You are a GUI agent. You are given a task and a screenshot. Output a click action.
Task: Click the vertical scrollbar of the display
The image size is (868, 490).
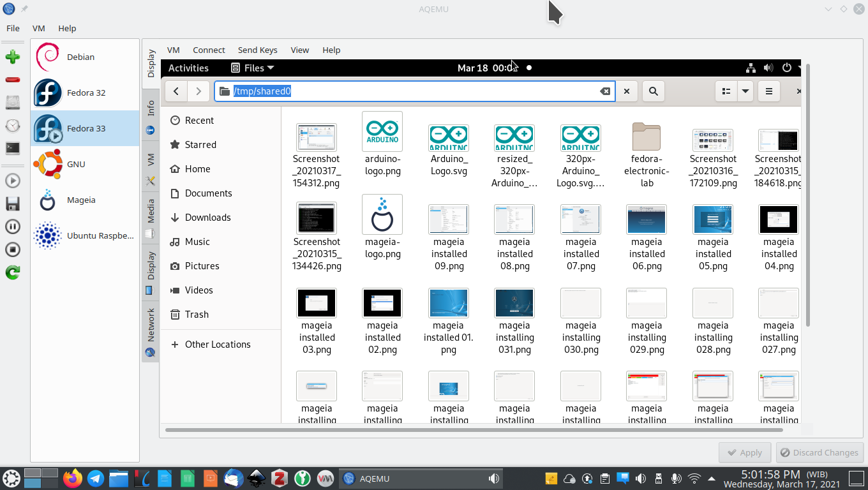(808, 195)
